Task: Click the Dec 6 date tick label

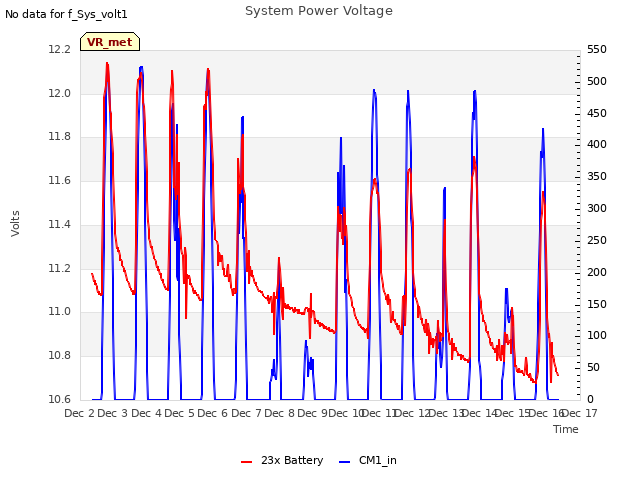Action: pyautogui.click(x=213, y=413)
